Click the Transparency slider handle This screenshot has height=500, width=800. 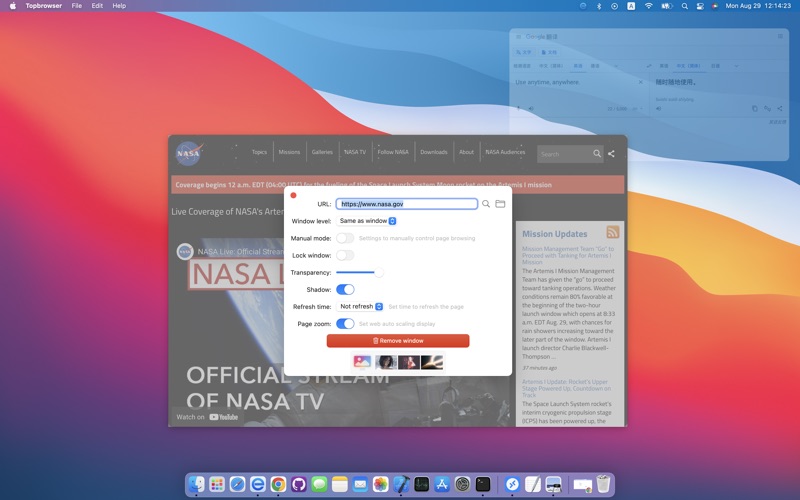[x=379, y=272]
